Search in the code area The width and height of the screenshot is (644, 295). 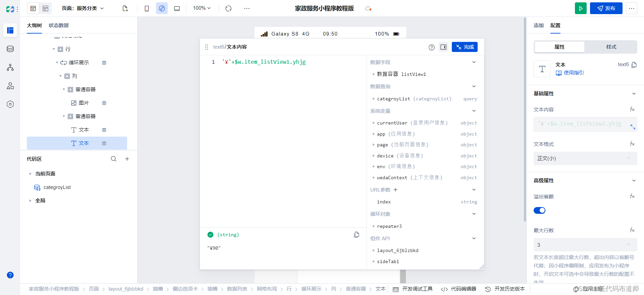[x=114, y=159]
